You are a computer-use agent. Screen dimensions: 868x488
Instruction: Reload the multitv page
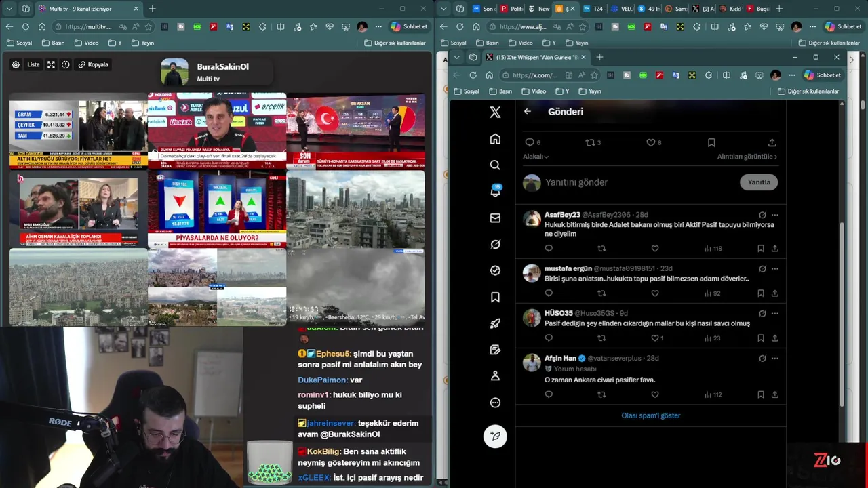click(x=25, y=26)
